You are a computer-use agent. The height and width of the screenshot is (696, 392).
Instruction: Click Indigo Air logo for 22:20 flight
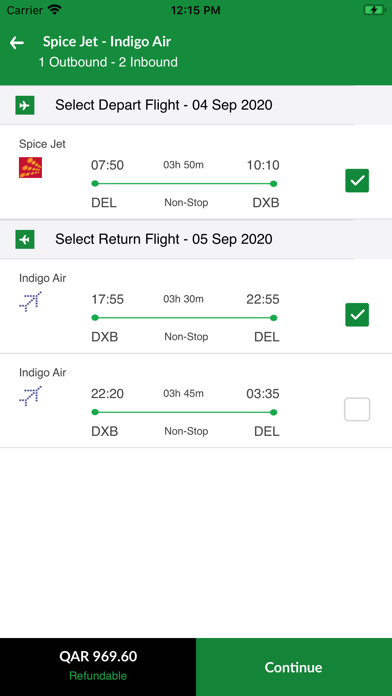coord(30,396)
